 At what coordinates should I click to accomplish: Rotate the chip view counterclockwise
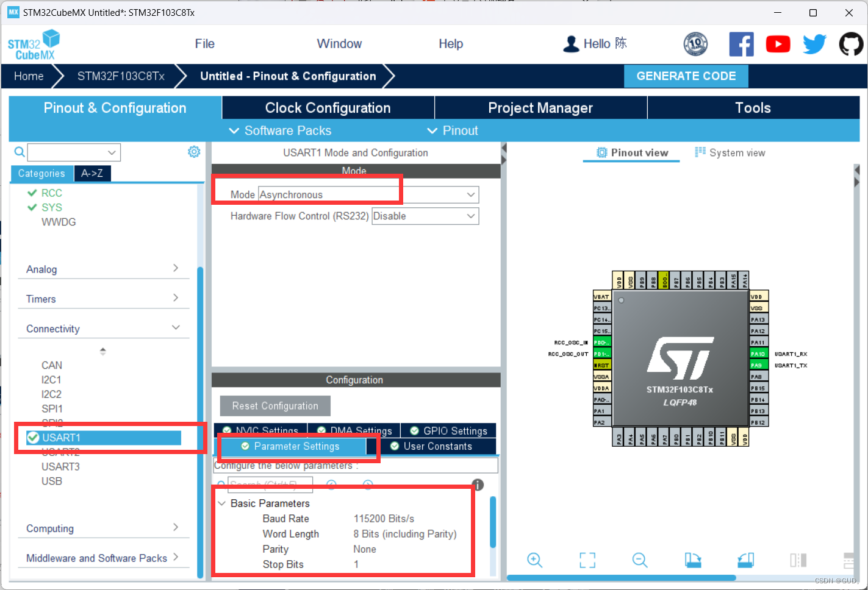[745, 560]
